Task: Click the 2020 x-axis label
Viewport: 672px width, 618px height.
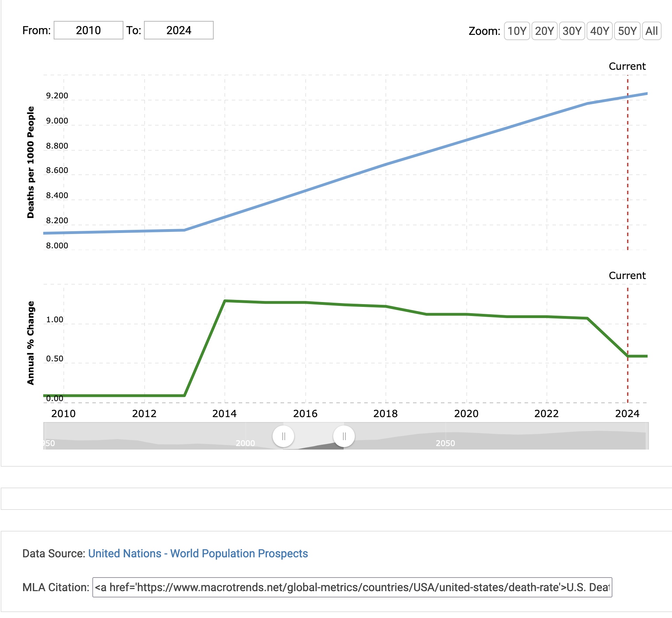Action: 466,414
